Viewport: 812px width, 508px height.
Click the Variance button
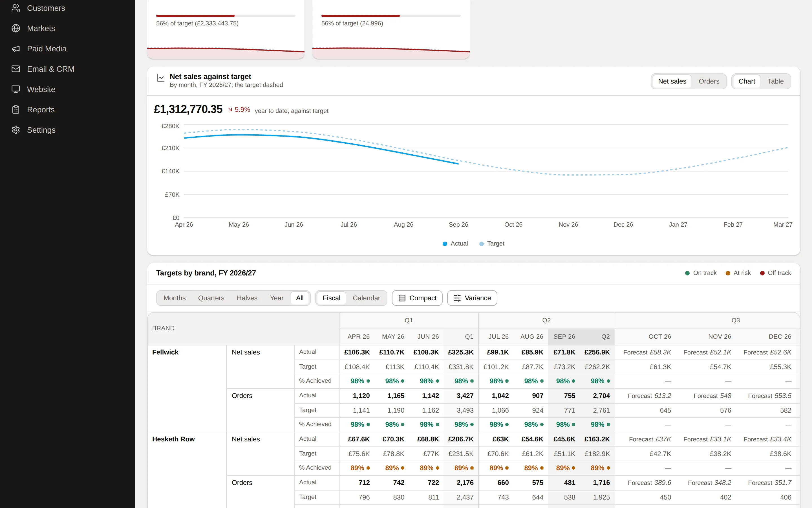(x=472, y=298)
